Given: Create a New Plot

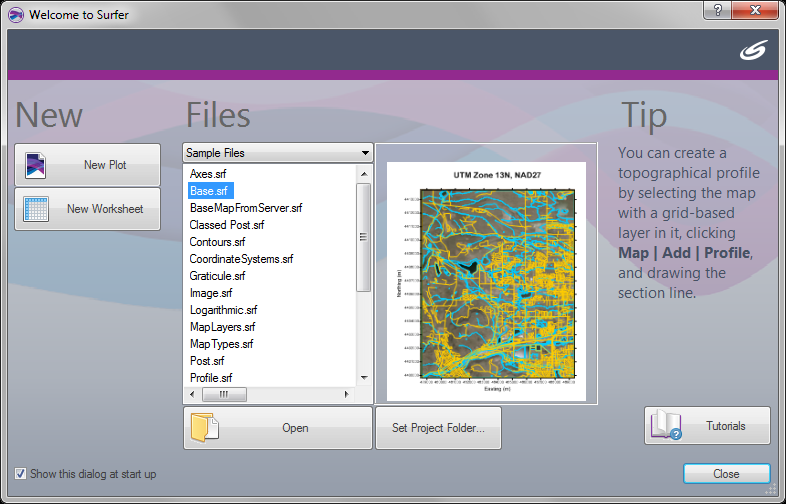Looking at the screenshot, I should click(88, 165).
